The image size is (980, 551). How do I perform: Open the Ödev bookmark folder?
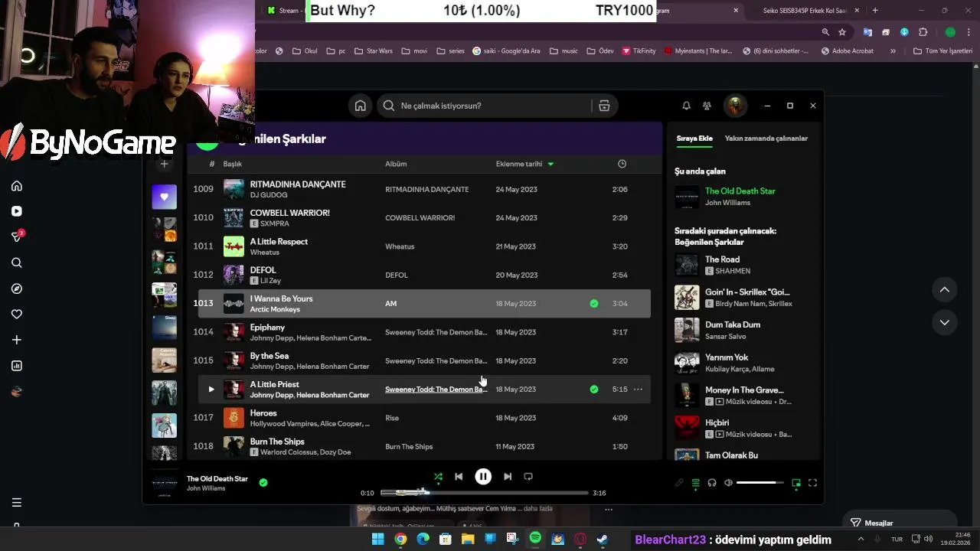pos(600,51)
